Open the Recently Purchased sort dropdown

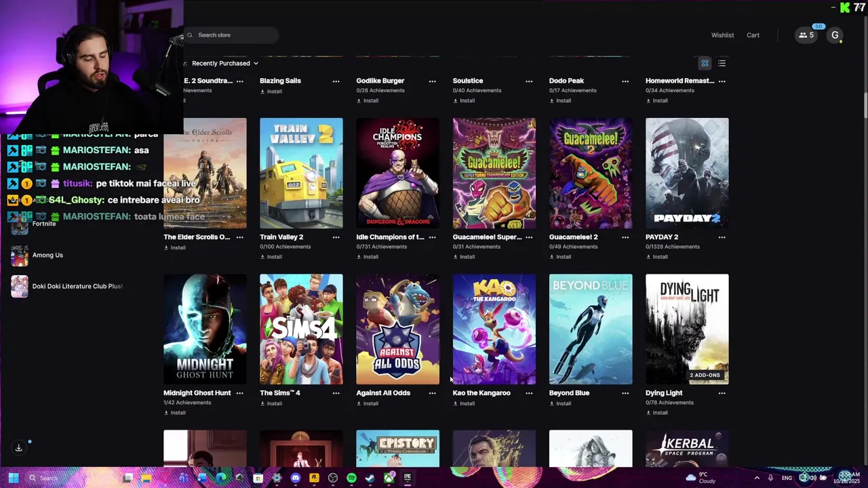[x=224, y=63]
